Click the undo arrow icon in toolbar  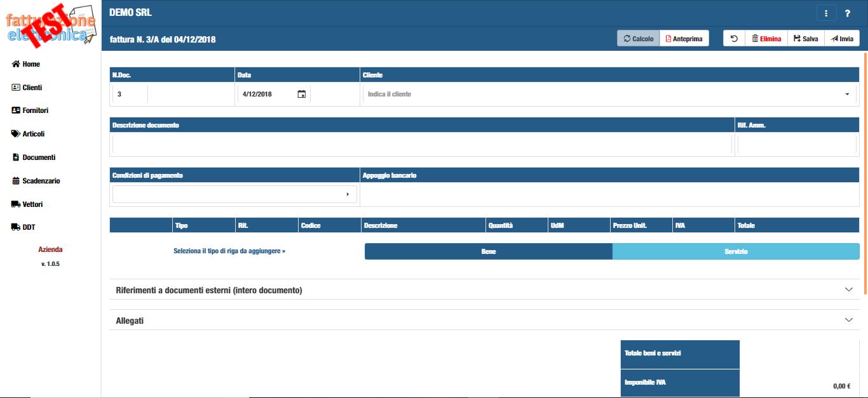coord(734,39)
